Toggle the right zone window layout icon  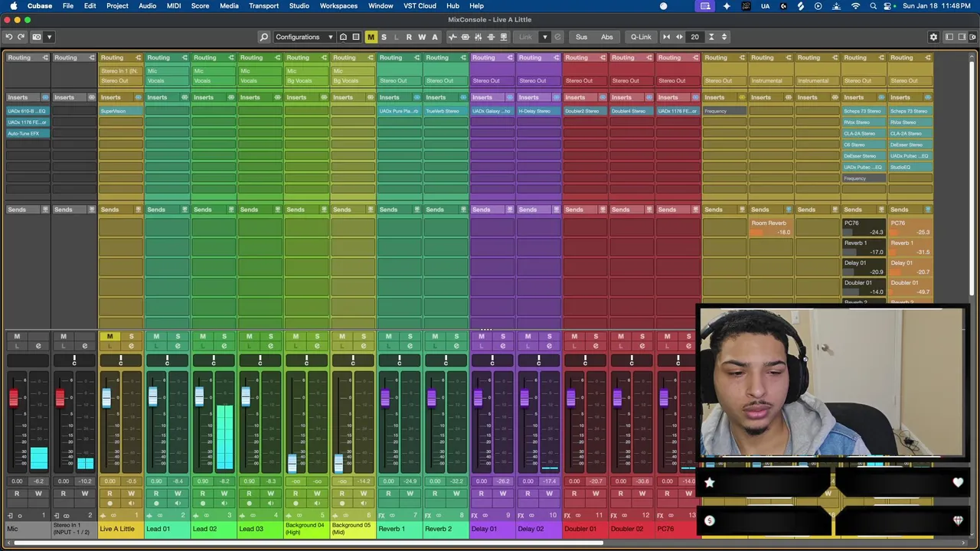[962, 37]
